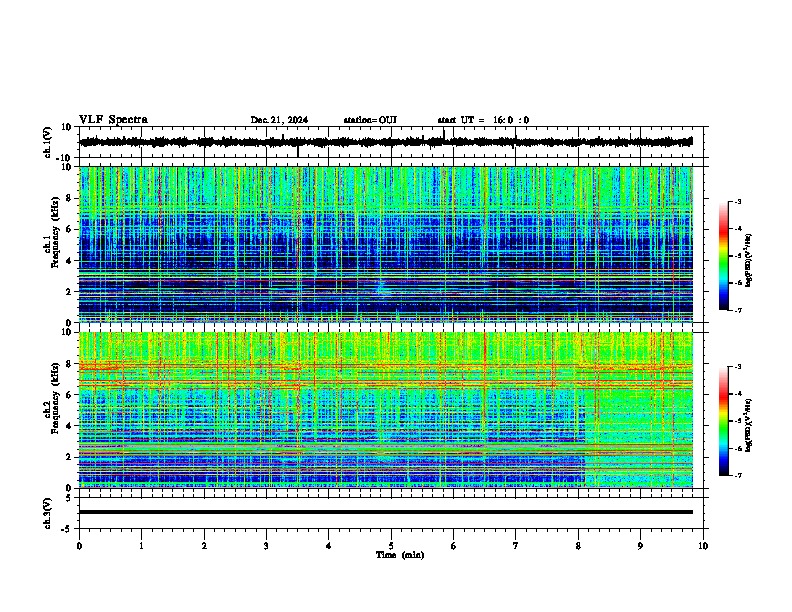The width and height of the screenshot is (792, 612).
Task: Click the "5" tick label on time axis
Action: (391, 546)
